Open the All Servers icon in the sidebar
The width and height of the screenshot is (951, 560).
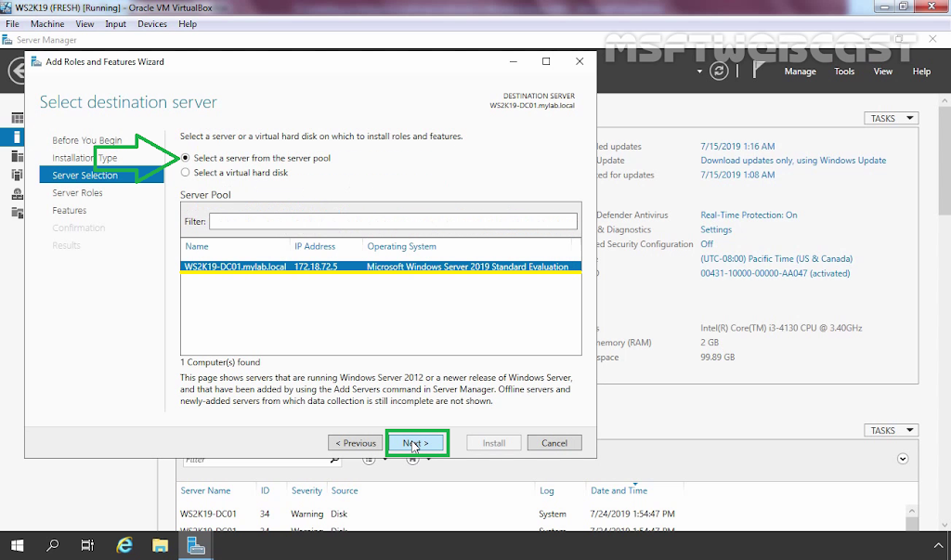click(17, 156)
